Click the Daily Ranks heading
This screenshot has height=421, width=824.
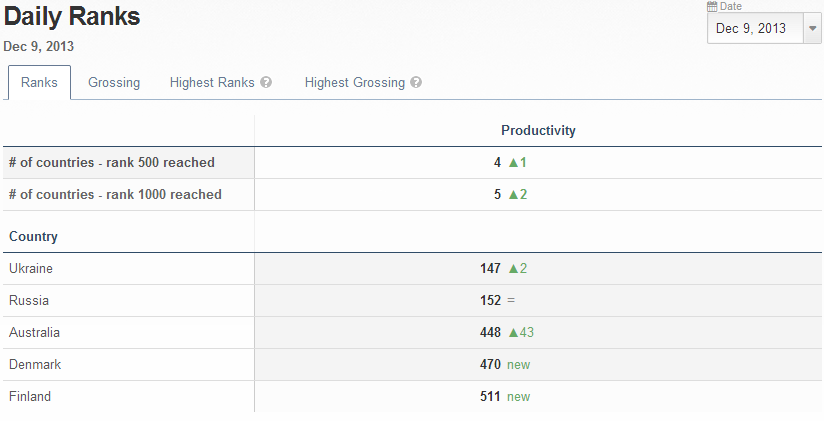point(72,17)
